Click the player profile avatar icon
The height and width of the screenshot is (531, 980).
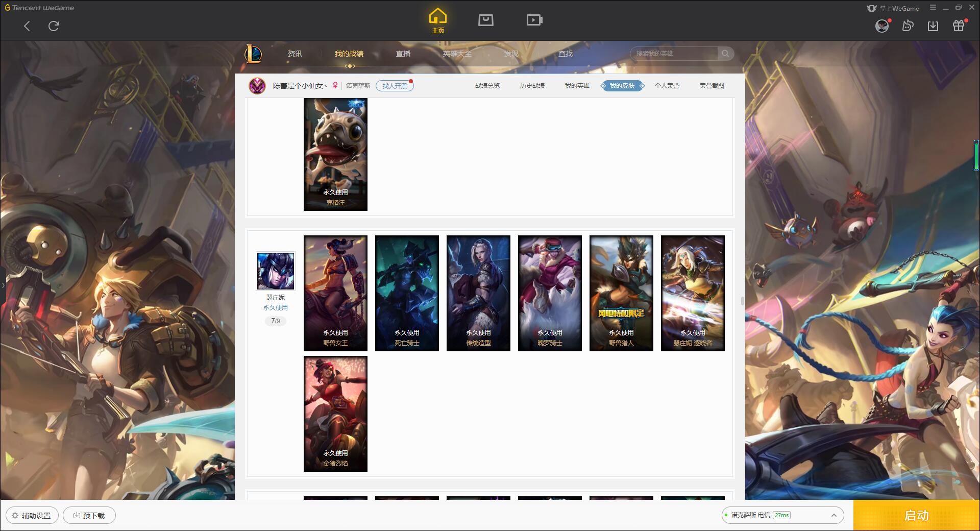tap(257, 86)
